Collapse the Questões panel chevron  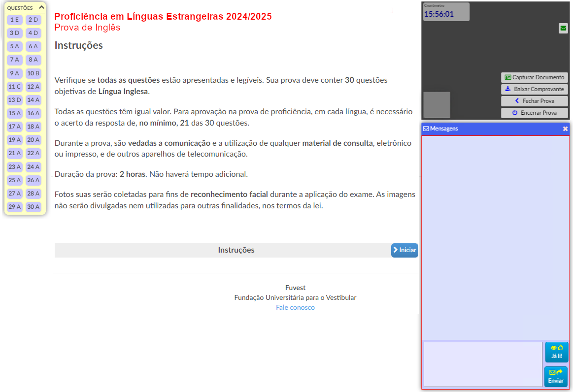point(41,8)
